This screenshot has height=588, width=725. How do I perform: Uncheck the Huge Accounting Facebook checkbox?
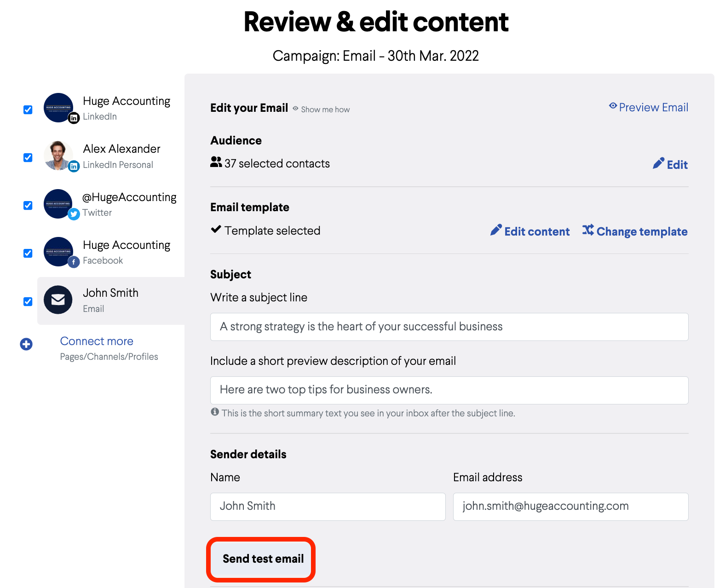click(28, 253)
